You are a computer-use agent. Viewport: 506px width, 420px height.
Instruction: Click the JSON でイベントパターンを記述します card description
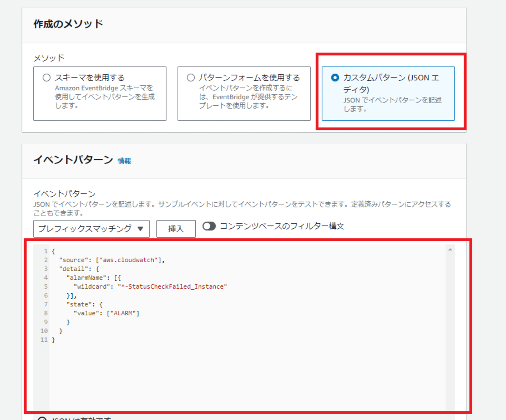coord(392,104)
